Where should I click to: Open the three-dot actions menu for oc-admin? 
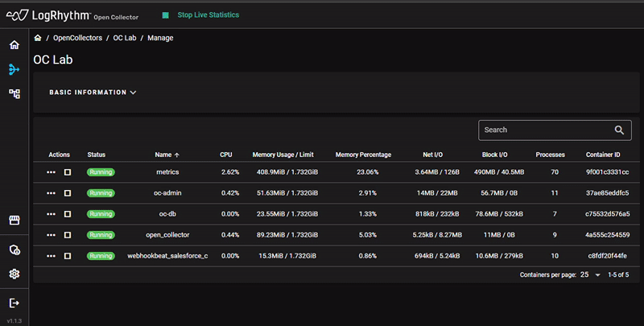pyautogui.click(x=51, y=193)
